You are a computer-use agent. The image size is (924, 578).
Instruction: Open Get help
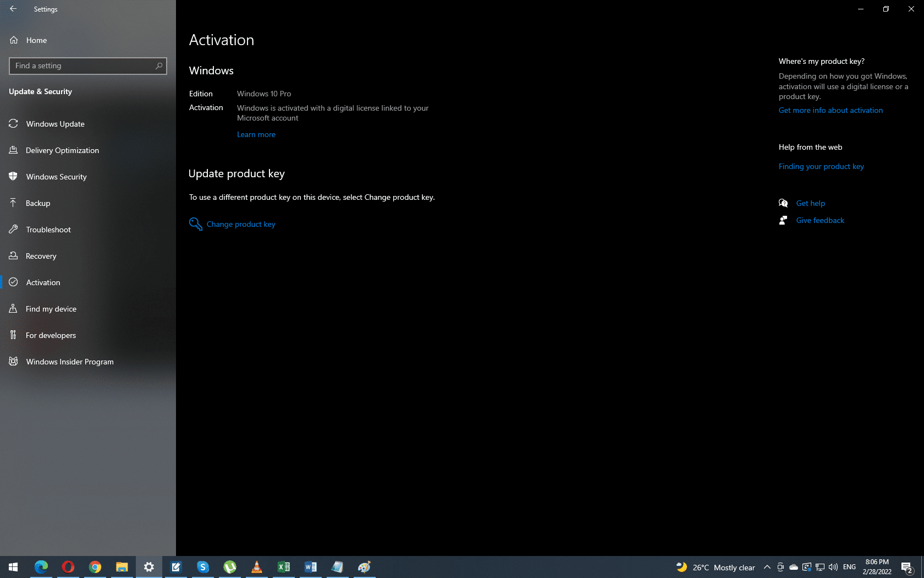tap(810, 203)
